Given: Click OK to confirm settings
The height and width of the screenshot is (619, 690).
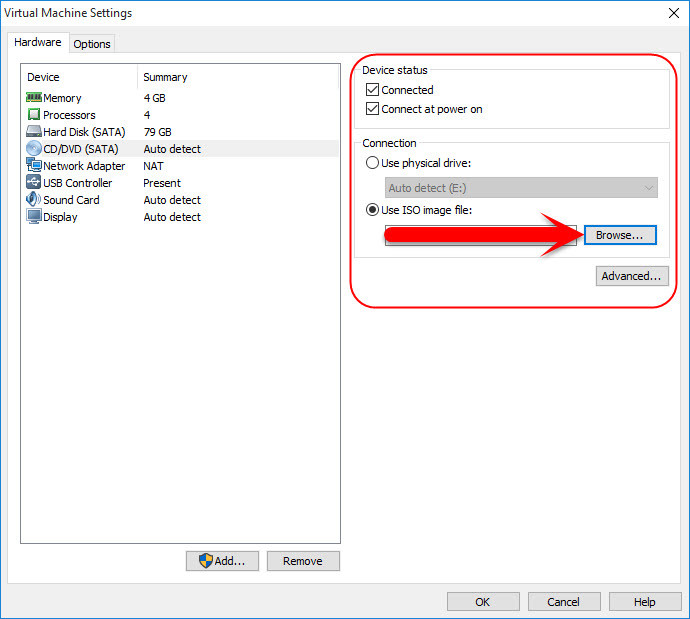Looking at the screenshot, I should (x=483, y=601).
